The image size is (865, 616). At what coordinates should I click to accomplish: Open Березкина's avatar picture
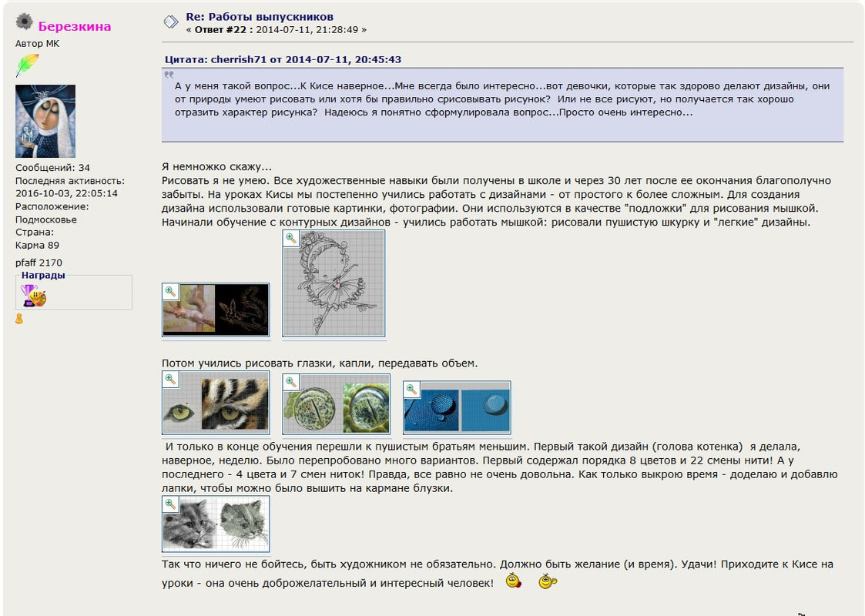pos(45,122)
